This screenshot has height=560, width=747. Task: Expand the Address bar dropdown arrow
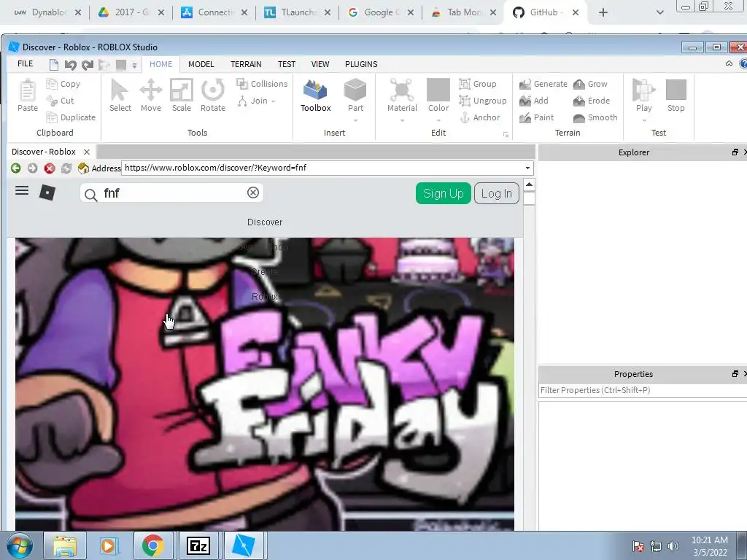527,168
